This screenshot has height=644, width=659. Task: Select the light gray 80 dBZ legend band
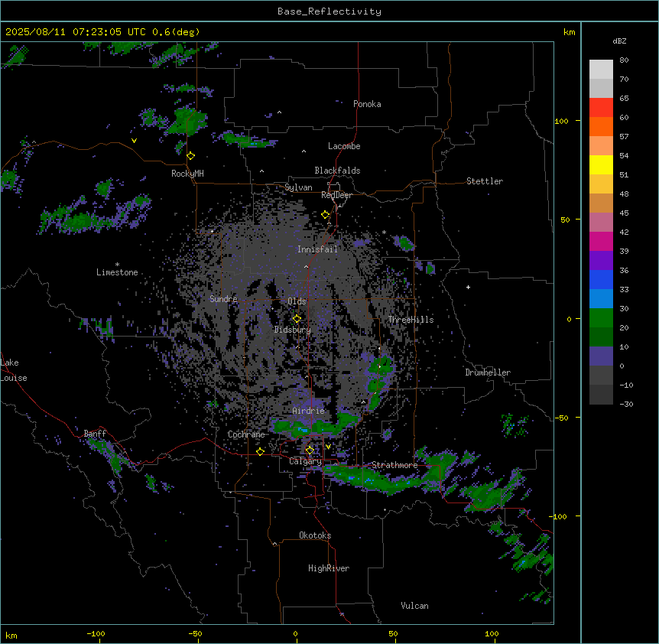point(601,70)
